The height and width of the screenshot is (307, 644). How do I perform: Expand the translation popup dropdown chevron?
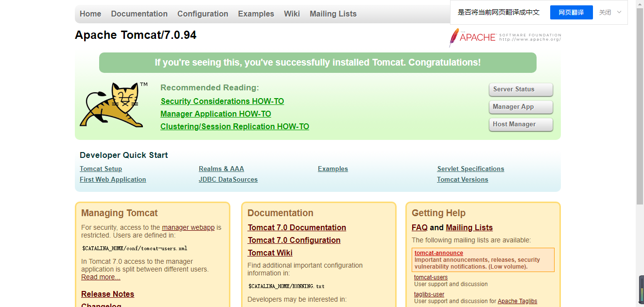[x=619, y=12]
